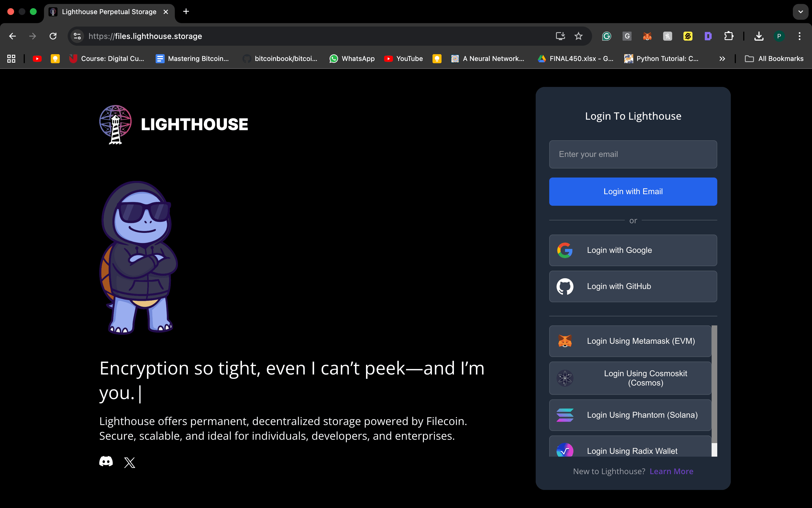Click Login Using Radix Wallet
Viewport: 812px width, 508px height.
[630, 447]
